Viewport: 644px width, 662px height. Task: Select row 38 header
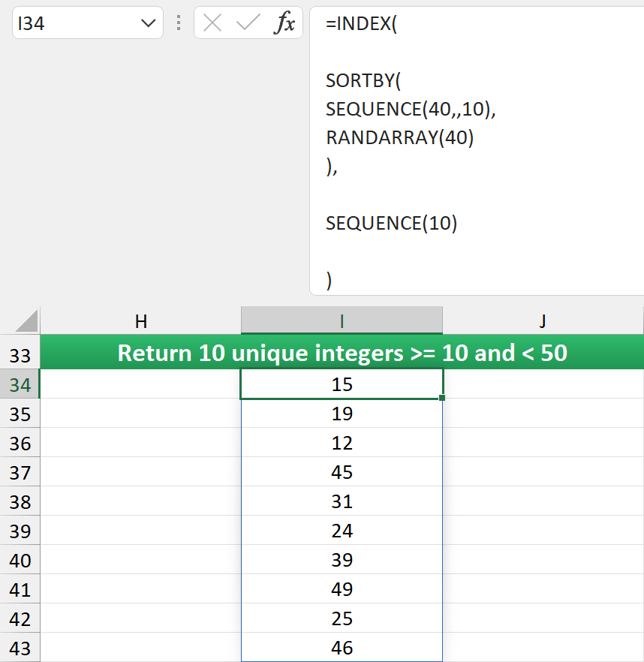[20, 502]
